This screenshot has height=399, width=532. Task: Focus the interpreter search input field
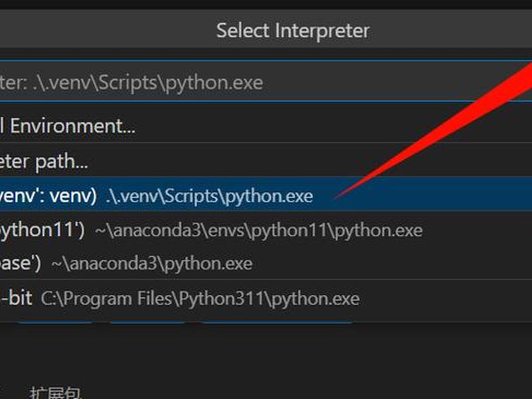coord(266,81)
